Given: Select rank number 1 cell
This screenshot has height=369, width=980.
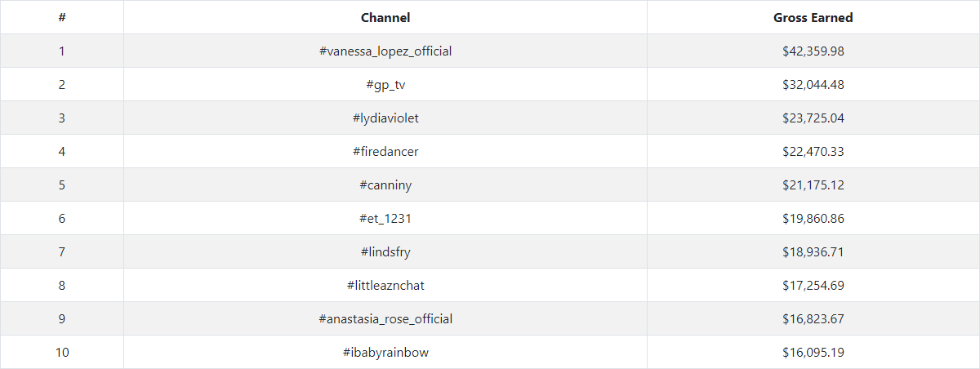Looking at the screenshot, I should click(x=62, y=51).
